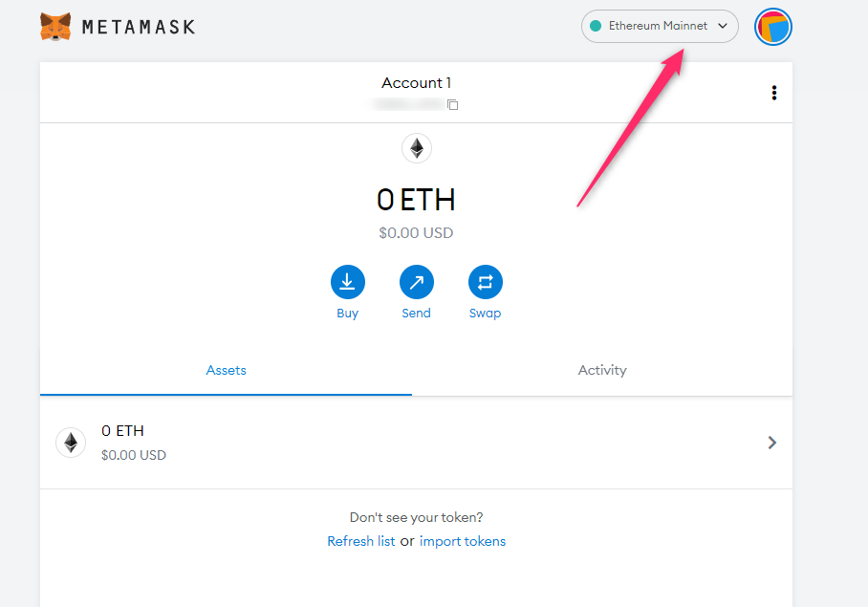The height and width of the screenshot is (607, 868).
Task: Click the Buy label
Action: coord(348,314)
